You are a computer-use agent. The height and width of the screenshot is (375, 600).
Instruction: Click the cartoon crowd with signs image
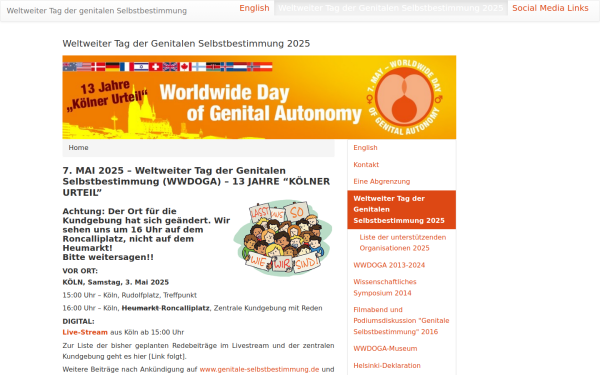(x=283, y=238)
